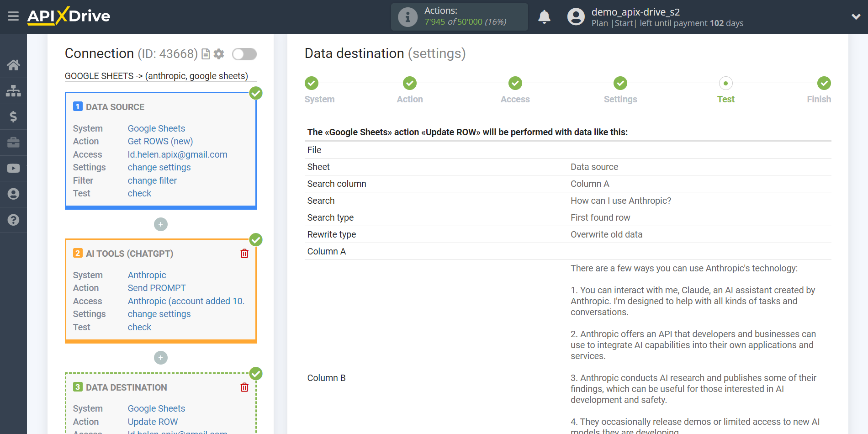Image resolution: width=868 pixels, height=434 pixels.
Task: Open the notifications bell
Action: coord(544,17)
